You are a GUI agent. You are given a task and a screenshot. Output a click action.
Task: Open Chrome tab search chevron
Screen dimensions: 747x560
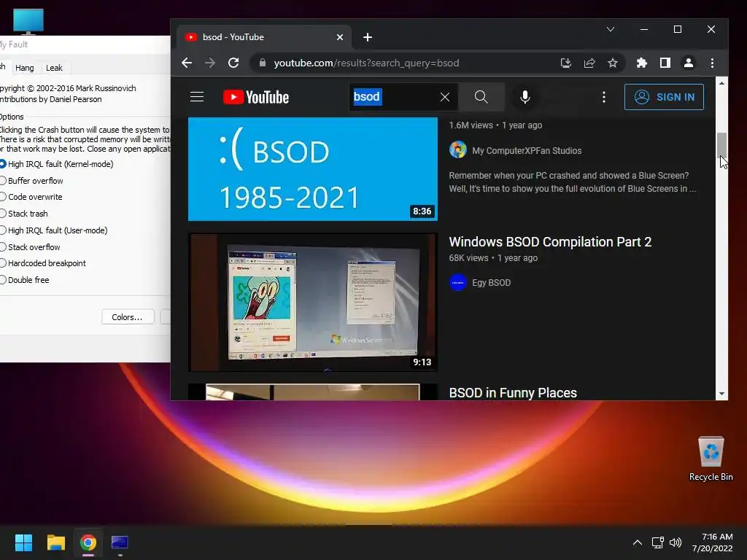pos(611,29)
